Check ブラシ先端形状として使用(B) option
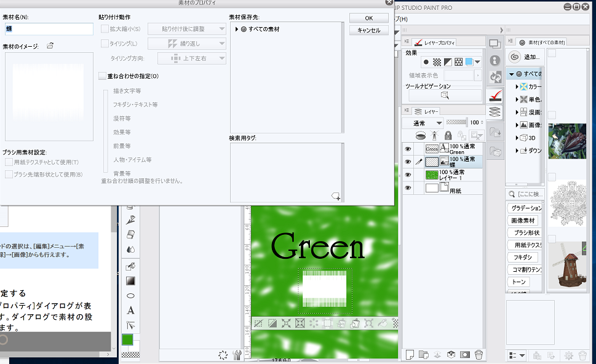Screen dimensions: 596x364 click(x=9, y=175)
